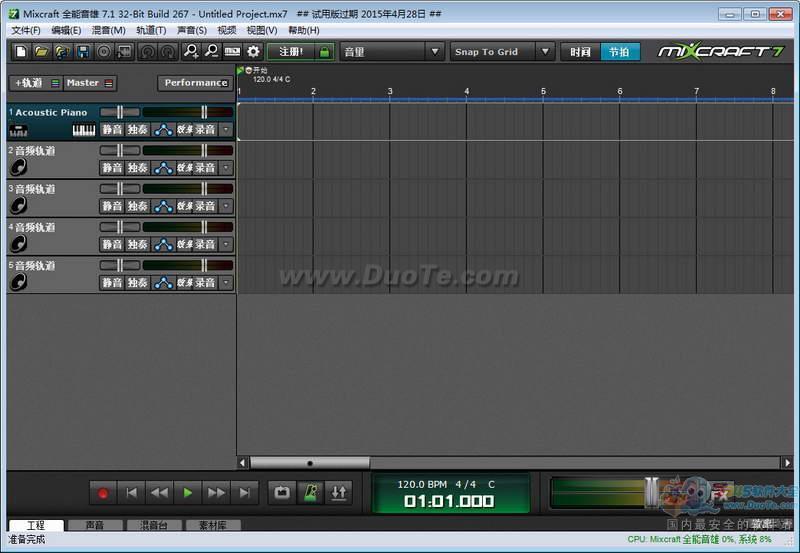This screenshot has width=800, height=553.
Task: Mute audio track 2
Action: pos(112,168)
